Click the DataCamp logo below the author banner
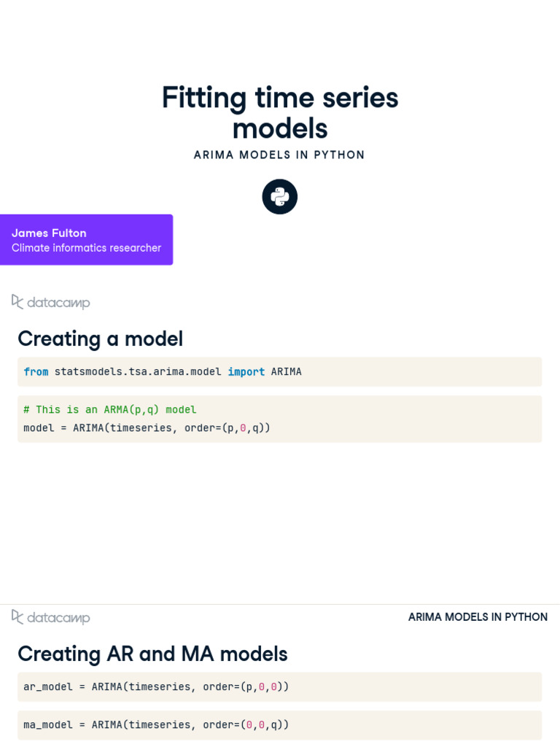The image size is (560, 747). 51,302
